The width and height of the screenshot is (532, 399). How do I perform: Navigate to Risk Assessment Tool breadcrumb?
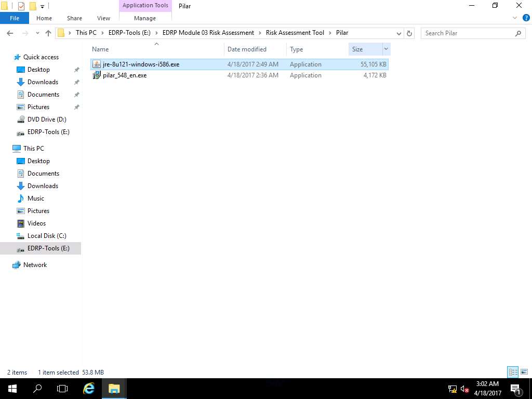click(295, 33)
